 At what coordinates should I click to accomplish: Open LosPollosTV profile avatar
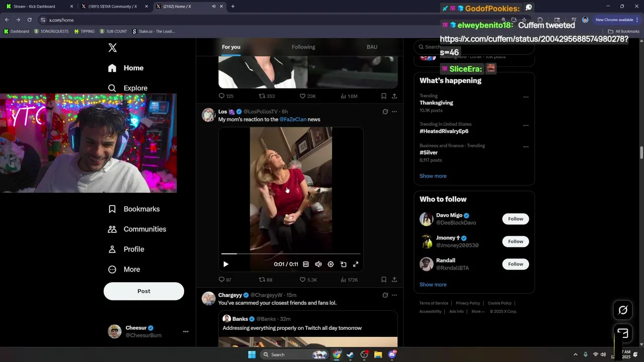pos(208,115)
